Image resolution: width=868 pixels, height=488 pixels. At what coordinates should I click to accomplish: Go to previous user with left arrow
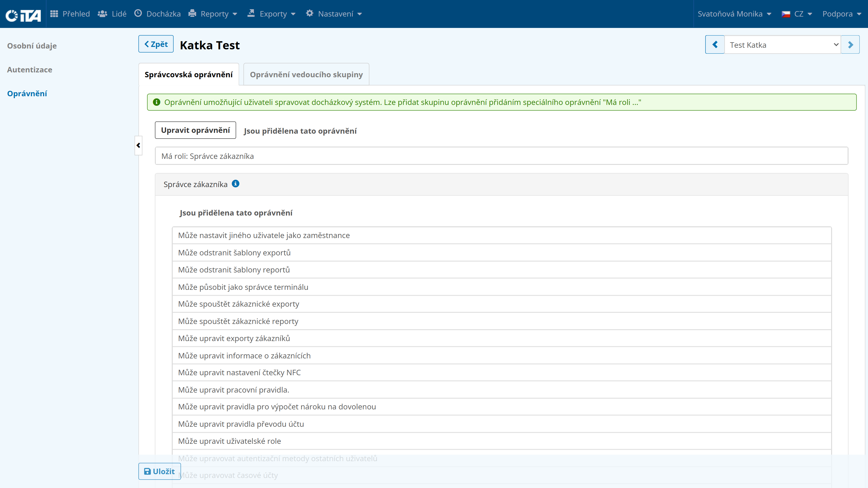click(x=715, y=45)
